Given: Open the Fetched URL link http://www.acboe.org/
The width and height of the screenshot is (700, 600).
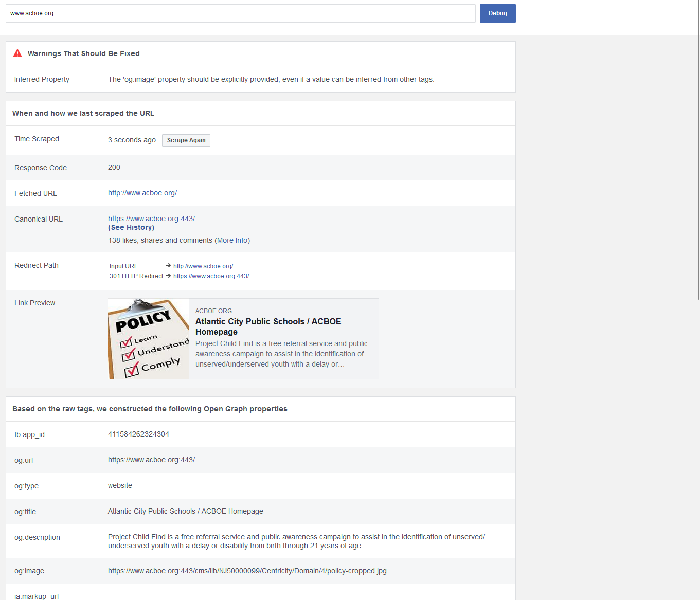Looking at the screenshot, I should [x=142, y=193].
